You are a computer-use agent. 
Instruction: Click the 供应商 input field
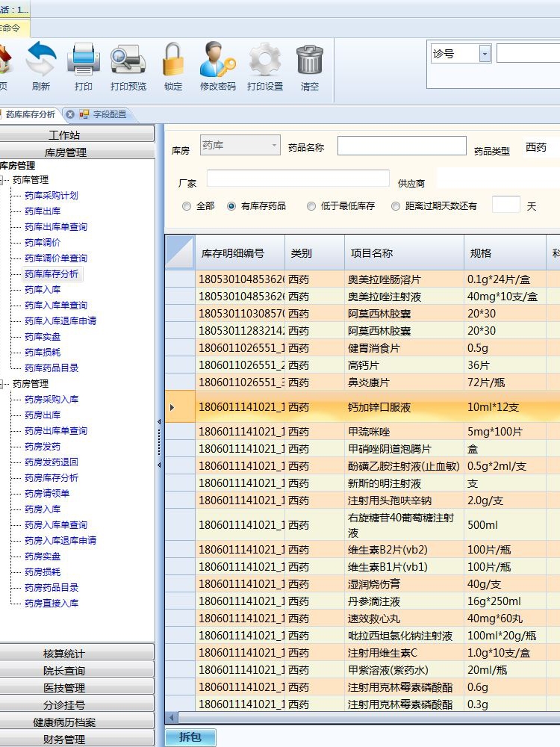coord(498,178)
